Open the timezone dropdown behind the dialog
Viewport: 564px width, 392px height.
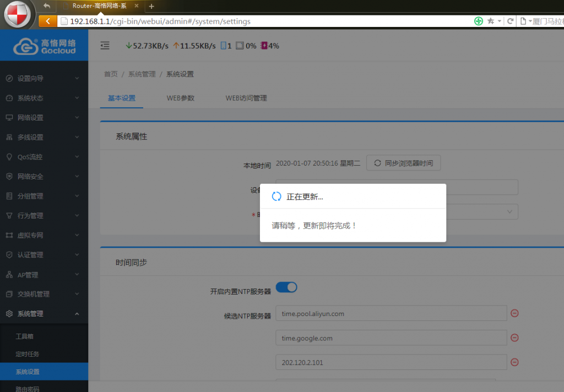[x=509, y=211]
